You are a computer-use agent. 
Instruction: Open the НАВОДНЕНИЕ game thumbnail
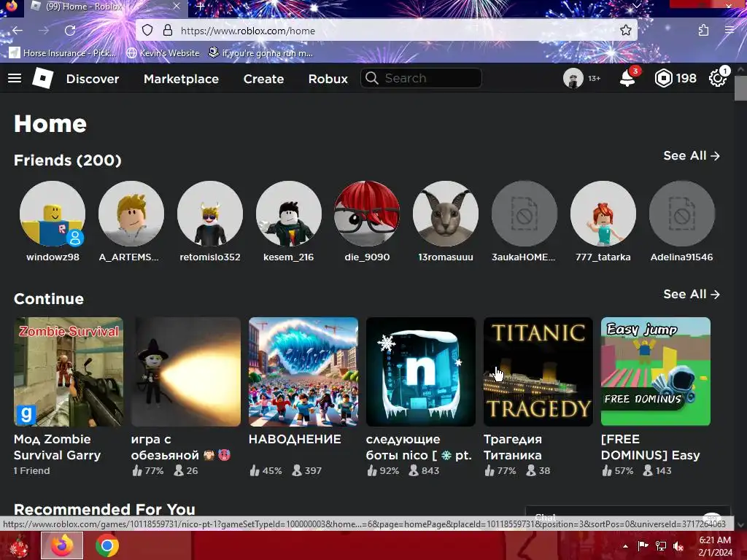(x=303, y=372)
